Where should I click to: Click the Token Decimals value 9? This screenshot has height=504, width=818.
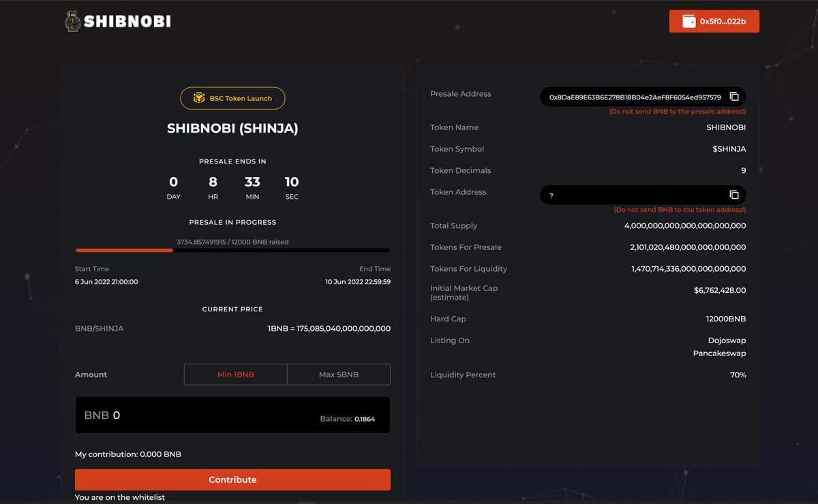[x=744, y=171]
